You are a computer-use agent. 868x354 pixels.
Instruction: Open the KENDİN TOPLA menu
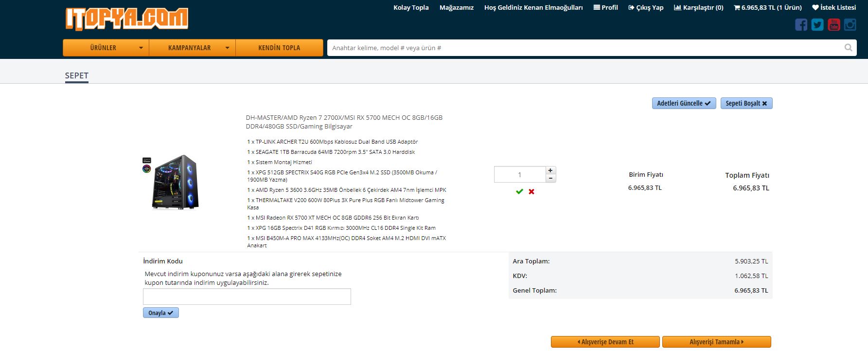(279, 48)
